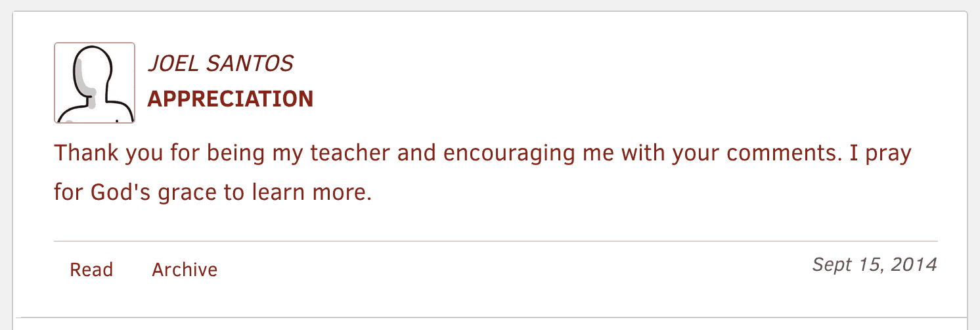The height and width of the screenshot is (330, 980).
Task: Click the year 2014 in the timestamp
Action: [x=914, y=264]
